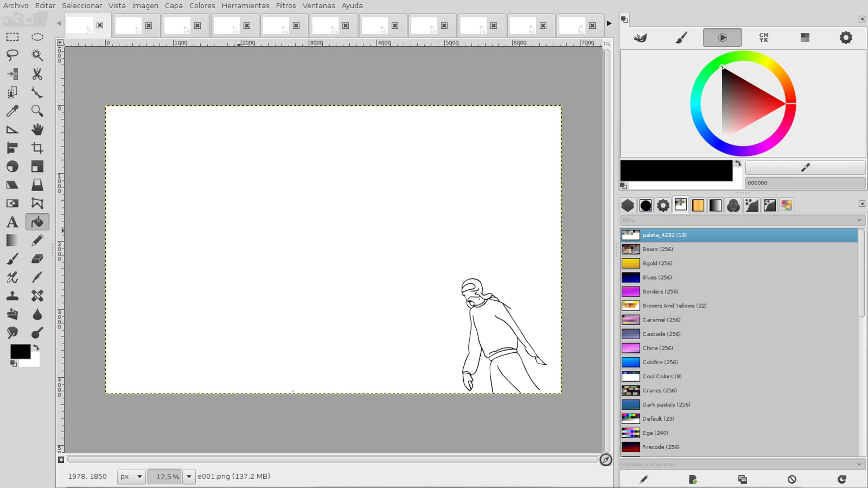Select the Text tool
Screen dimensions: 868x488
point(12,222)
